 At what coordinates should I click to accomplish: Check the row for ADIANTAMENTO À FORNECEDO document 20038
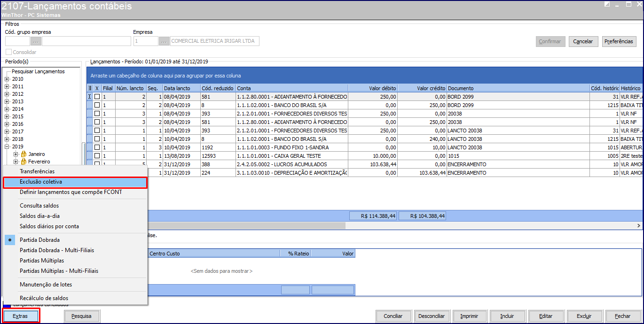[97, 122]
